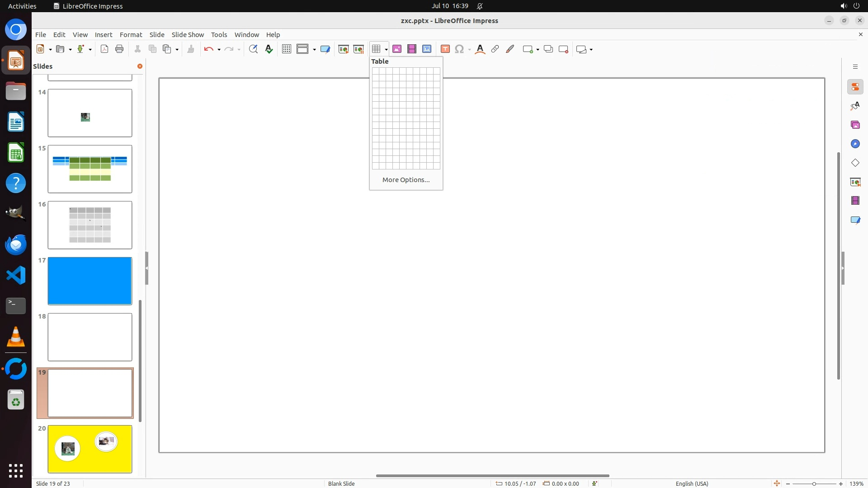The width and height of the screenshot is (868, 488).
Task: Click the Insert Hyperlink icon
Action: pyautogui.click(x=495, y=49)
